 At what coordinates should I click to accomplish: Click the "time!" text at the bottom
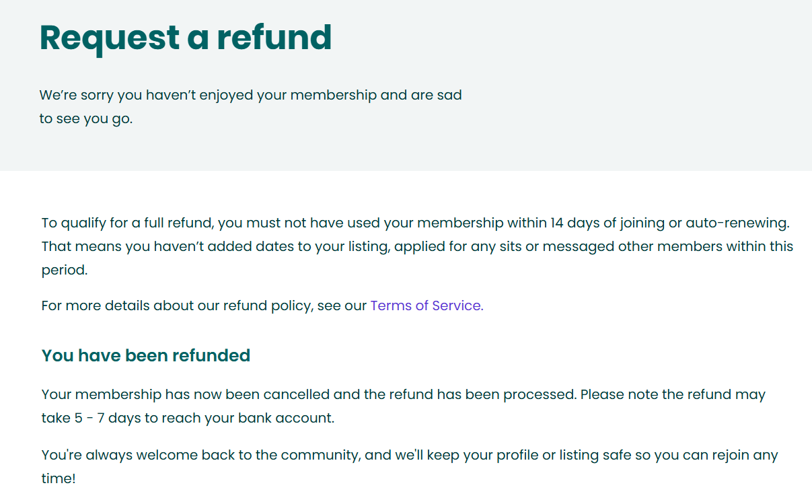pos(59,478)
